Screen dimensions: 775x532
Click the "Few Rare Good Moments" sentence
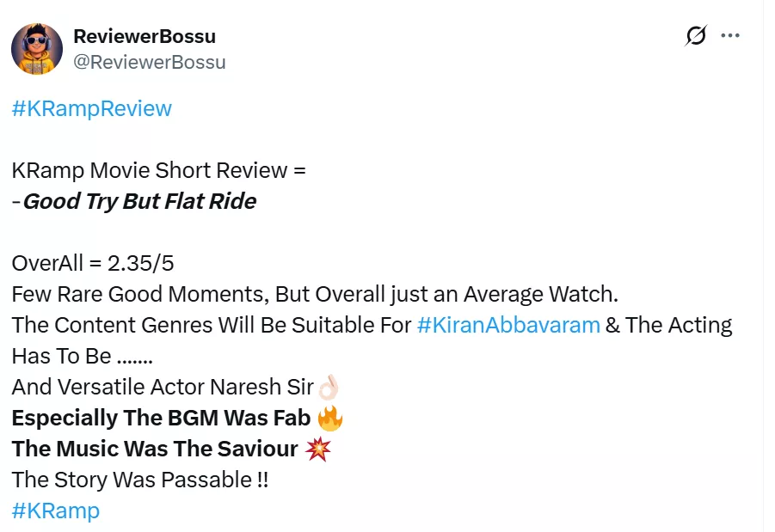315,294
